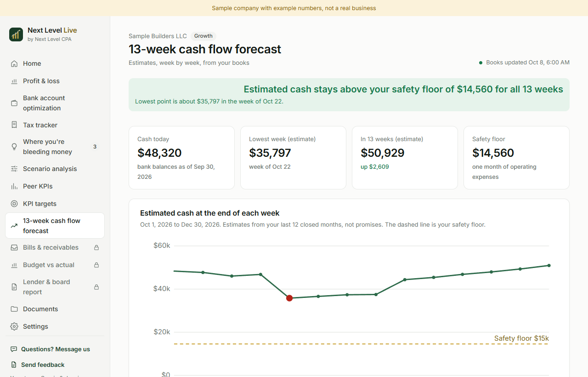Click the In 13 weeks estimate $50,929
The height and width of the screenshot is (377, 588).
[x=383, y=153]
